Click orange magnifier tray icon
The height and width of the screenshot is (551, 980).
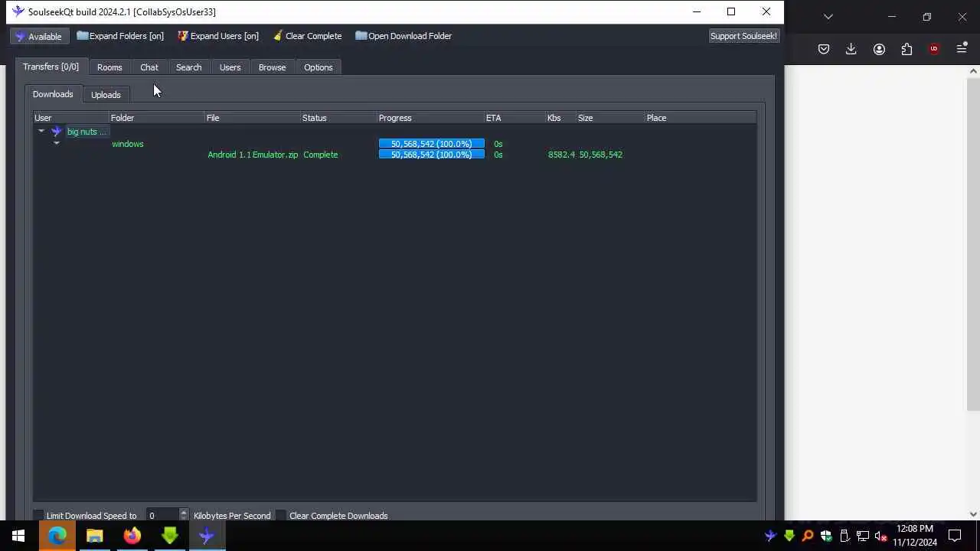pyautogui.click(x=807, y=536)
